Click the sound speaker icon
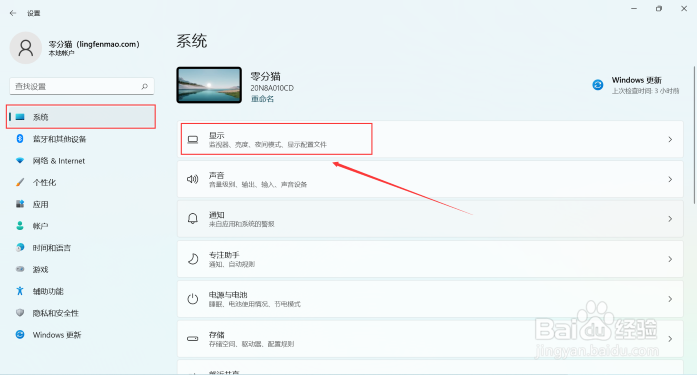The width and height of the screenshot is (697, 375). (x=192, y=179)
